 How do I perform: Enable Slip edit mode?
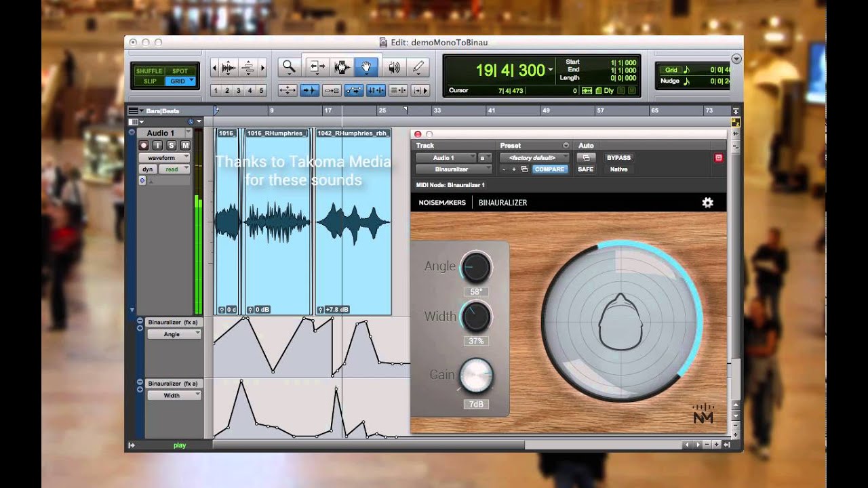149,81
